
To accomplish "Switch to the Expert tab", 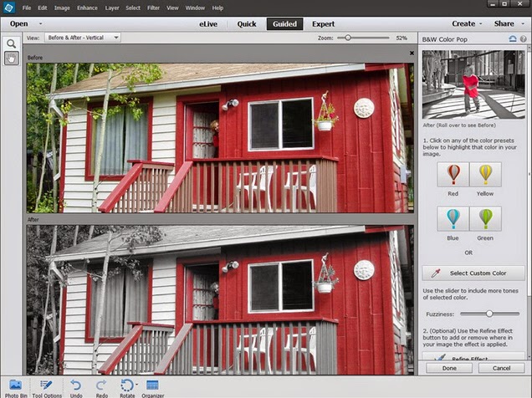I will (x=324, y=24).
